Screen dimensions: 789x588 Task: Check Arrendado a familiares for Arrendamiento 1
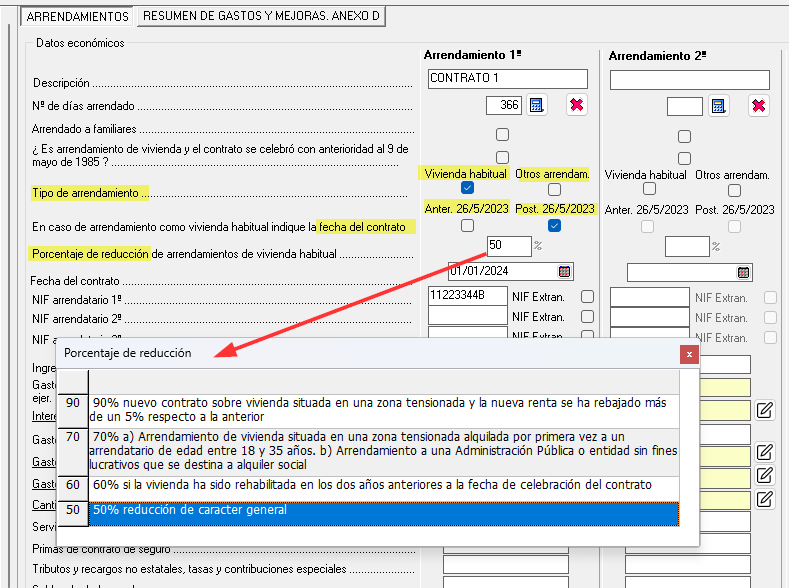pyautogui.click(x=502, y=134)
